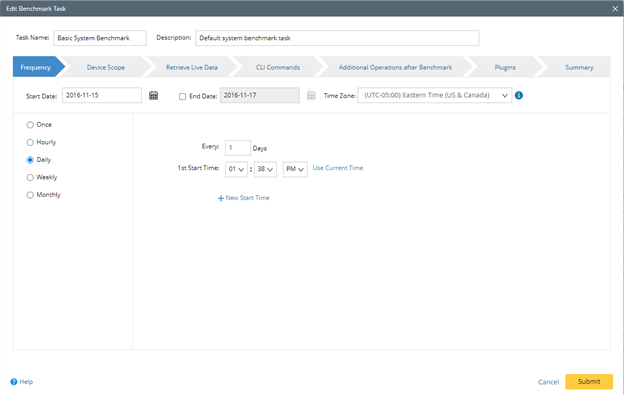Switch to the Retrieve Live Data tab
Screen dimensions: 624x395
[192, 67]
